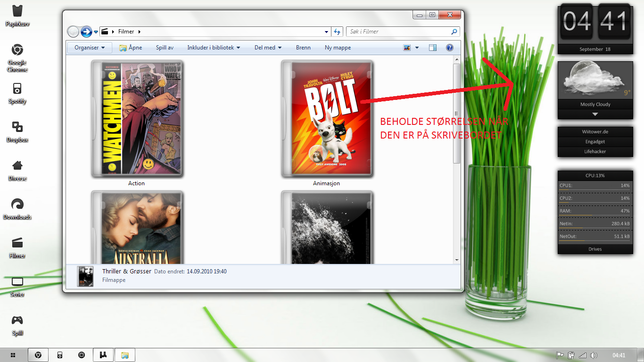644x362 pixels.
Task: Click the Animasjon folder name label
Action: click(x=326, y=183)
